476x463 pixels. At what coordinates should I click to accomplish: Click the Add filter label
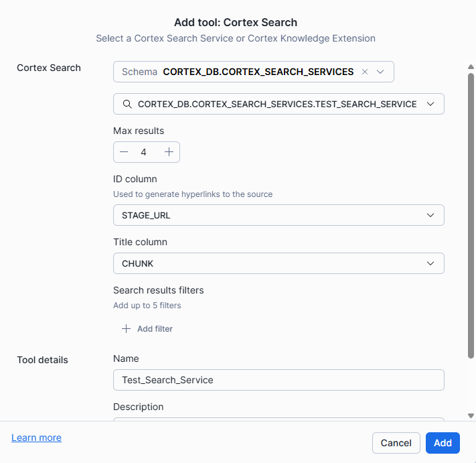(x=155, y=329)
